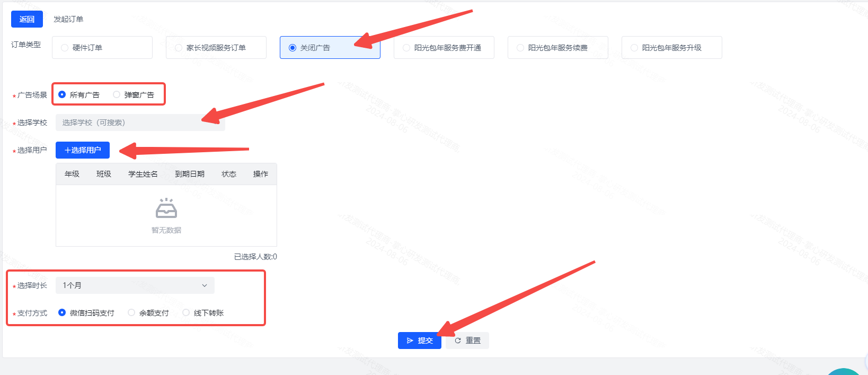This screenshot has height=375, width=868.
Task: Click the blue 返回 back button
Action: [26, 19]
